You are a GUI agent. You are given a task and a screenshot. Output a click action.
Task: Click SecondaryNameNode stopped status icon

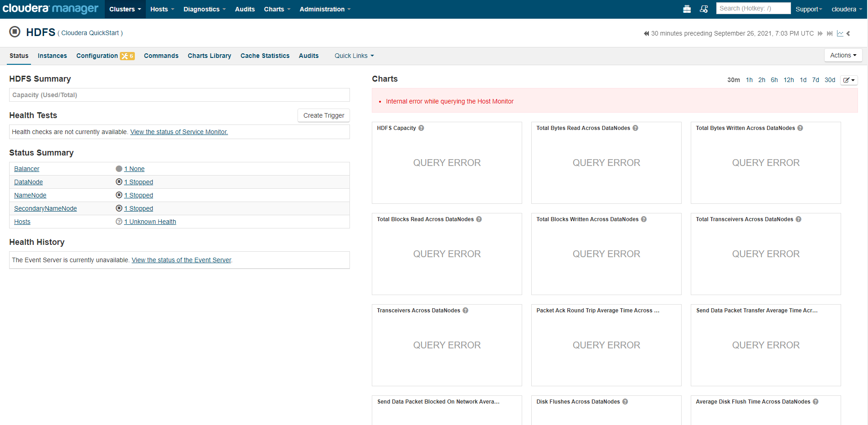click(119, 208)
